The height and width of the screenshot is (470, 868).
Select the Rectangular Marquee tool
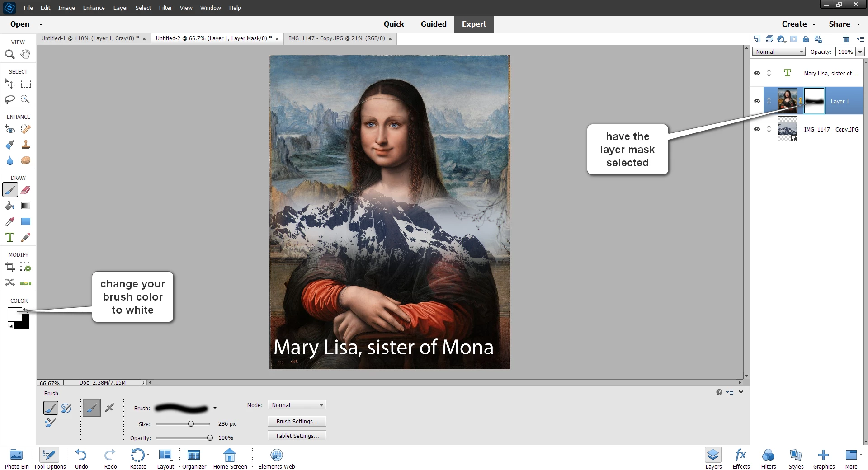[26, 84]
